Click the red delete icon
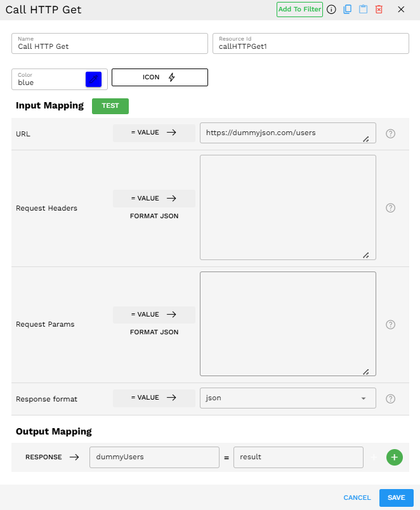 [x=379, y=10]
